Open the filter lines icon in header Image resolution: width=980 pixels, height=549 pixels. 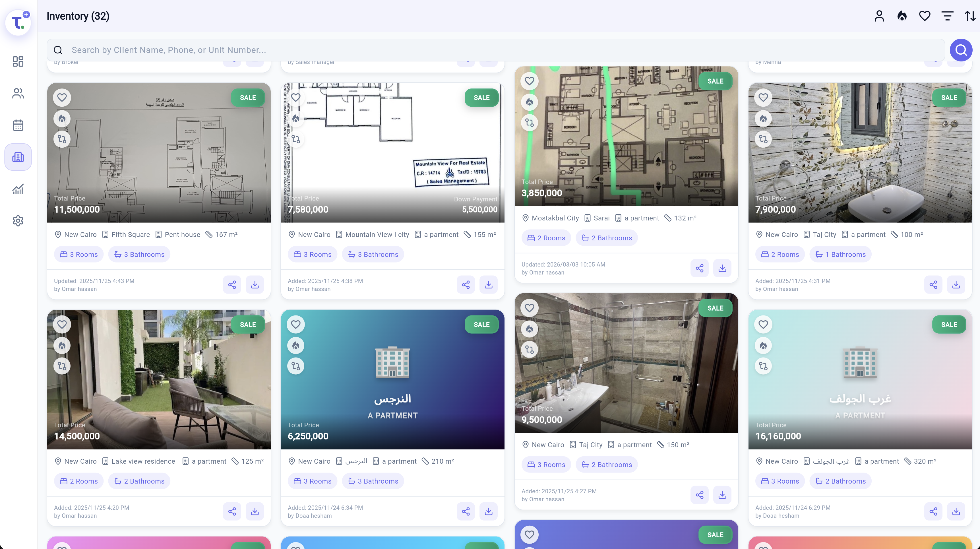947,16
